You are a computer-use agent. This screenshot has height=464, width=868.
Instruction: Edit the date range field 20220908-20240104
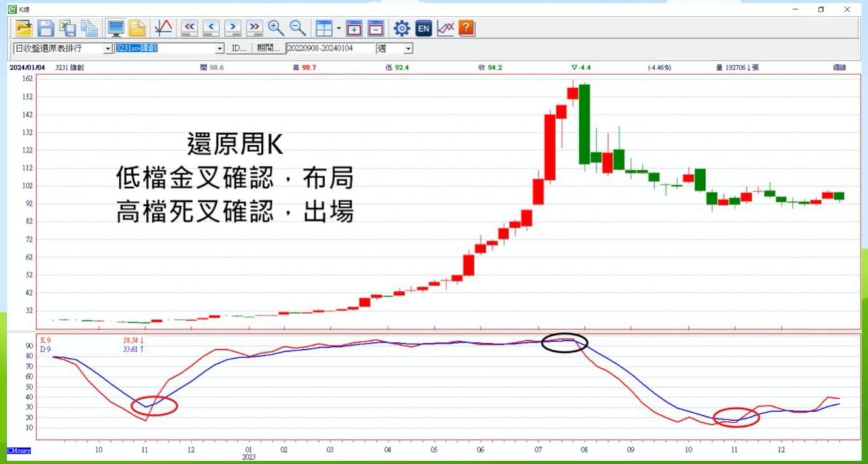pyautogui.click(x=331, y=48)
